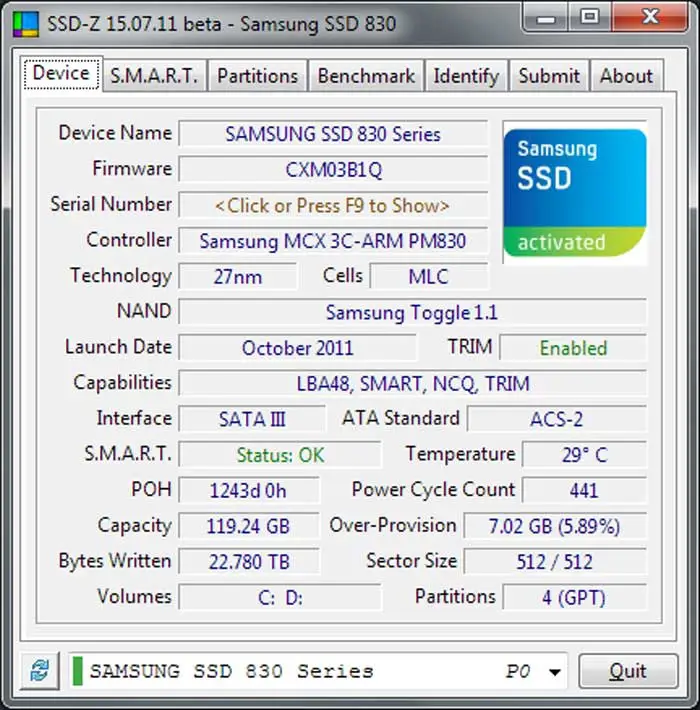Switch to the S.M.A.R.T. tab
This screenshot has height=710, width=700.
(154, 76)
